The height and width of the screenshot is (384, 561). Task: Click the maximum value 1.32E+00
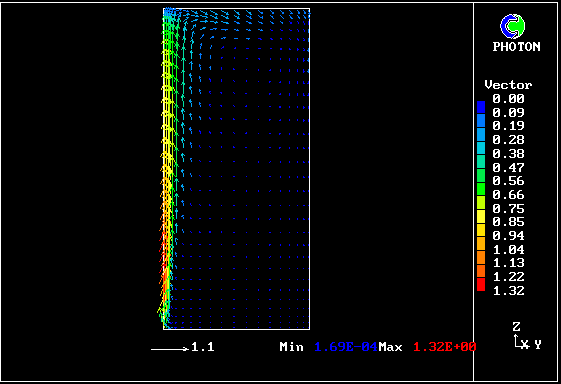pyautogui.click(x=445, y=347)
